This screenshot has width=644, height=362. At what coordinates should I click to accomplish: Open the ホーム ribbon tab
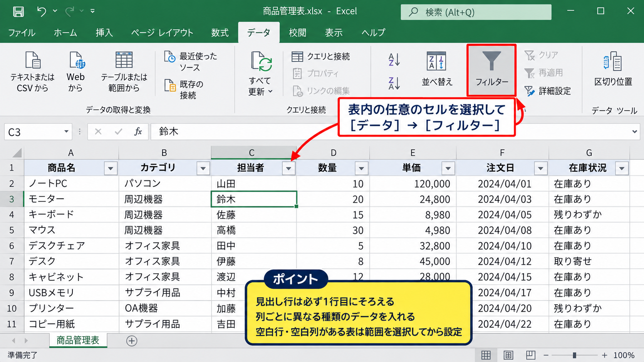pyautogui.click(x=65, y=33)
